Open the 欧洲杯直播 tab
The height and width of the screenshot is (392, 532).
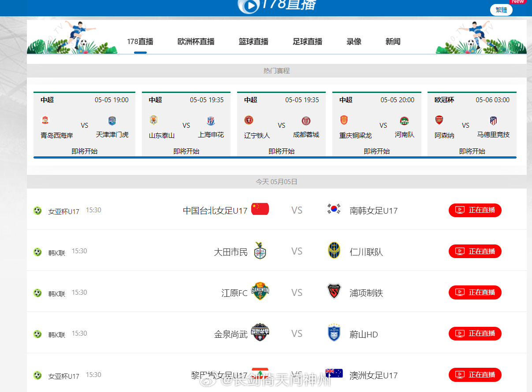point(196,41)
